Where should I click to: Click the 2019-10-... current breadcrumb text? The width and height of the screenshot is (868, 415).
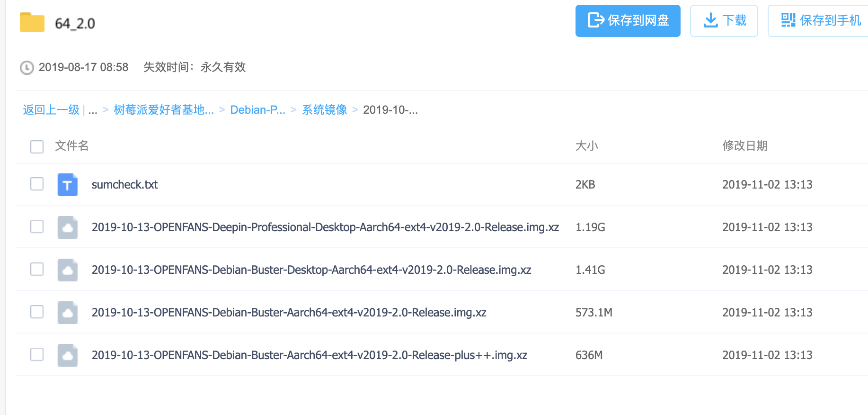390,110
